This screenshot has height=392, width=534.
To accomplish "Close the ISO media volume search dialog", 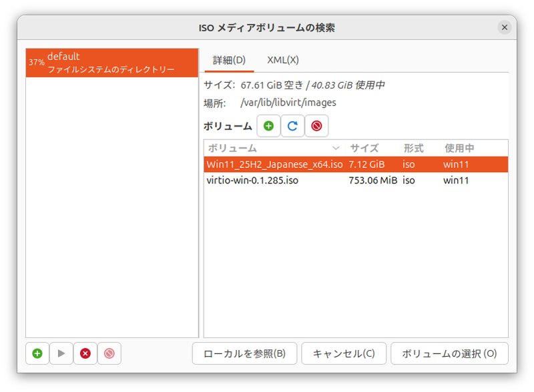I will (505, 27).
